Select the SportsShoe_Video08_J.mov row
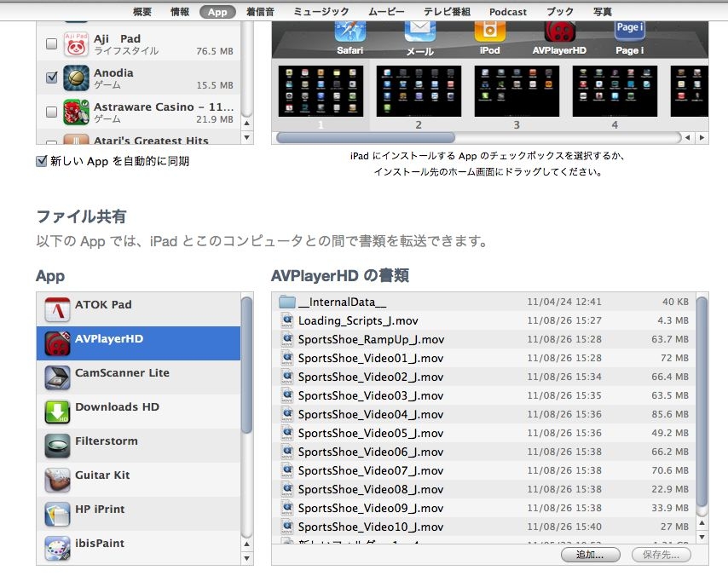The image size is (728, 576). 484,489
